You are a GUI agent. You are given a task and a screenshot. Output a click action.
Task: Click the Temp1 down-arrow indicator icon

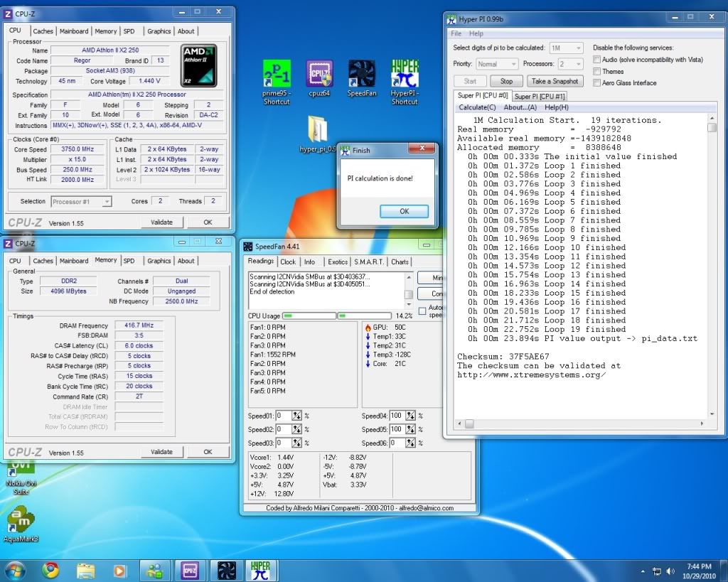(x=368, y=337)
